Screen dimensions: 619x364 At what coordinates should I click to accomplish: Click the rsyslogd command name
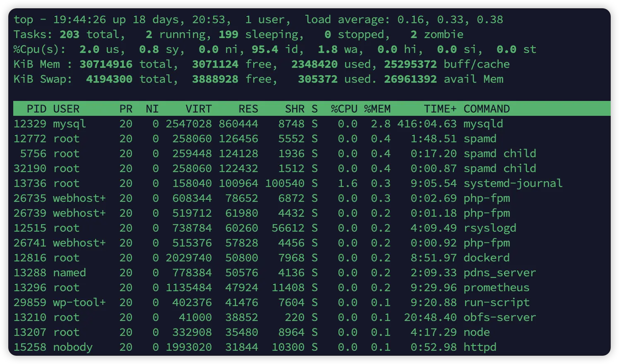click(x=489, y=228)
